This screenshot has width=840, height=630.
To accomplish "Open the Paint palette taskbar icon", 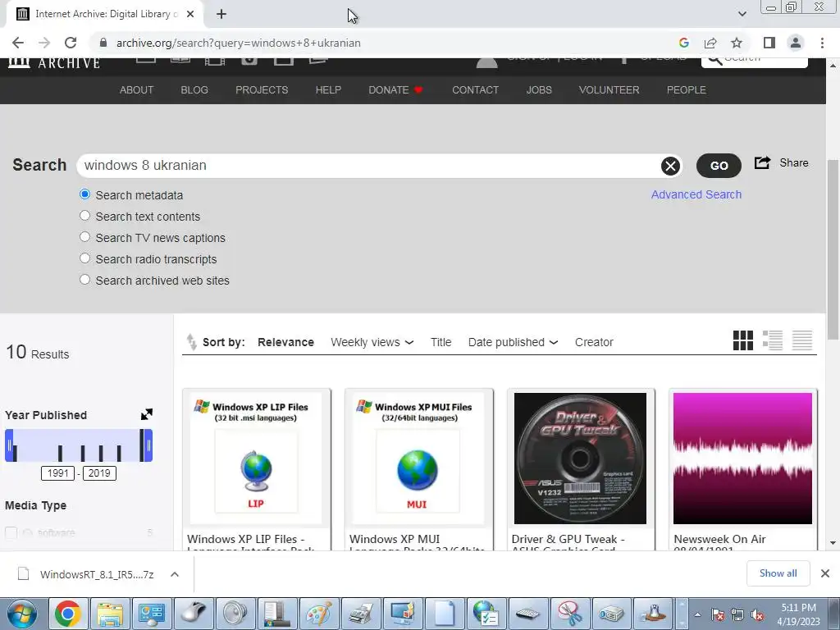I will (319, 614).
